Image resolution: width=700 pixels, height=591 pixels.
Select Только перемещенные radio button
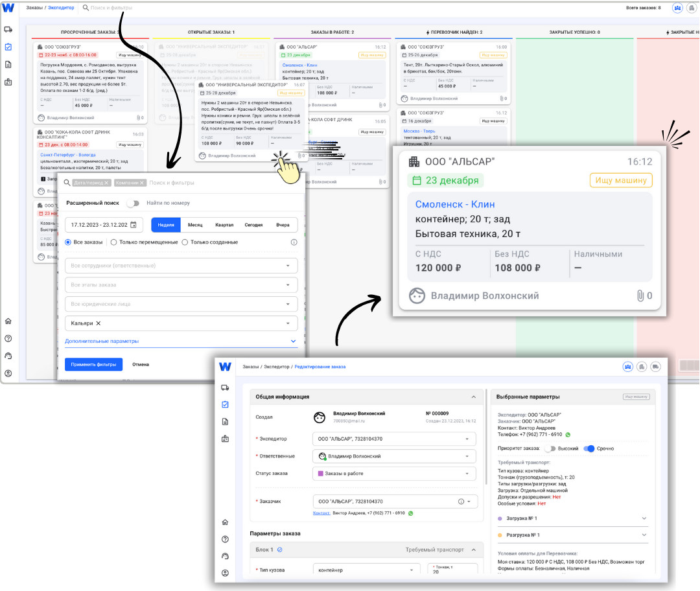[x=113, y=242]
